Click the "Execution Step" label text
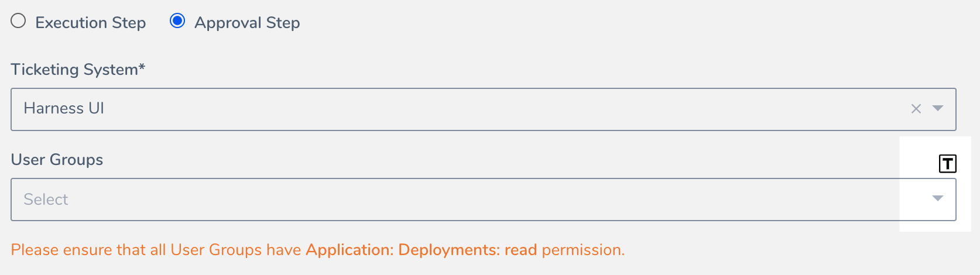Image resolution: width=980 pixels, height=275 pixels. pos(91,23)
